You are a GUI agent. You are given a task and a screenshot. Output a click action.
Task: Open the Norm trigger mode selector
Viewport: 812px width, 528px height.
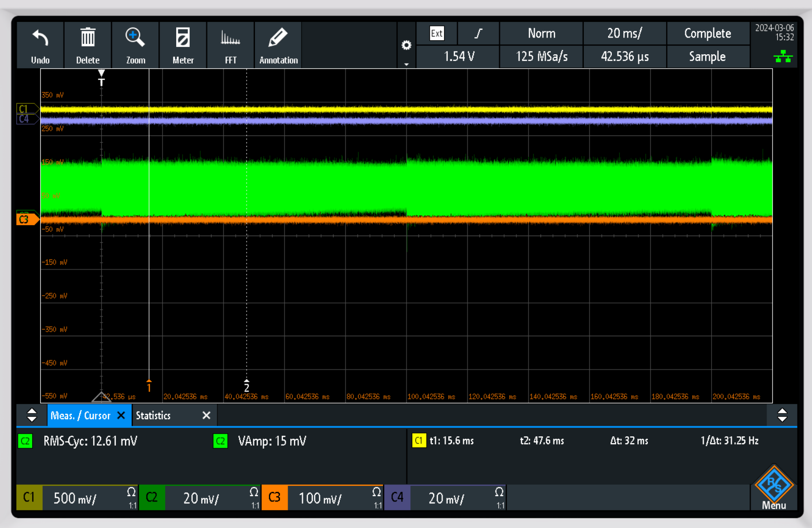coord(541,33)
